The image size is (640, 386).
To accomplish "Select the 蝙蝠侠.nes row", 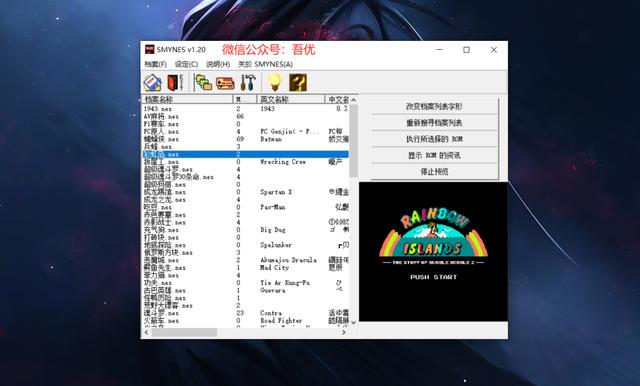I will click(246, 139).
